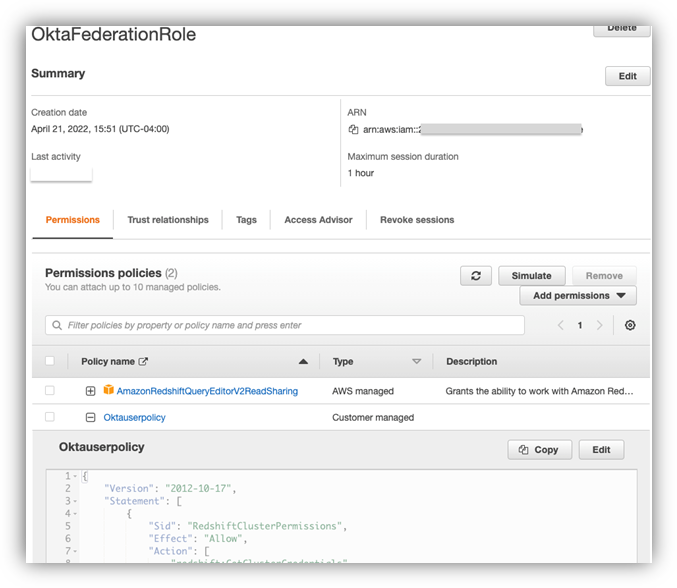Click the AWS managed policy orange box icon
677x588 pixels.
point(109,391)
